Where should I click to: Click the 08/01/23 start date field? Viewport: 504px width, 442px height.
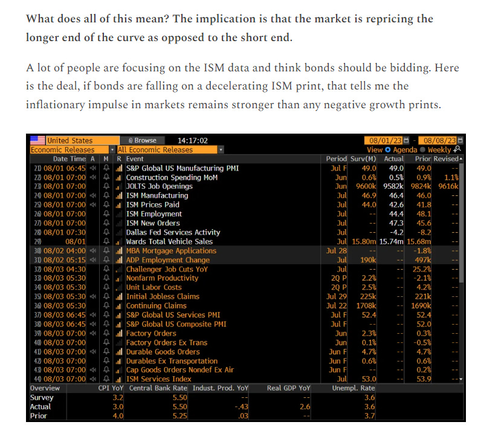(384, 140)
